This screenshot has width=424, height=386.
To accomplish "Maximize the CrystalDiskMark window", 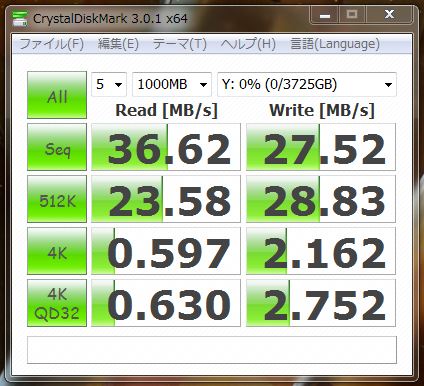I will (352, 15).
